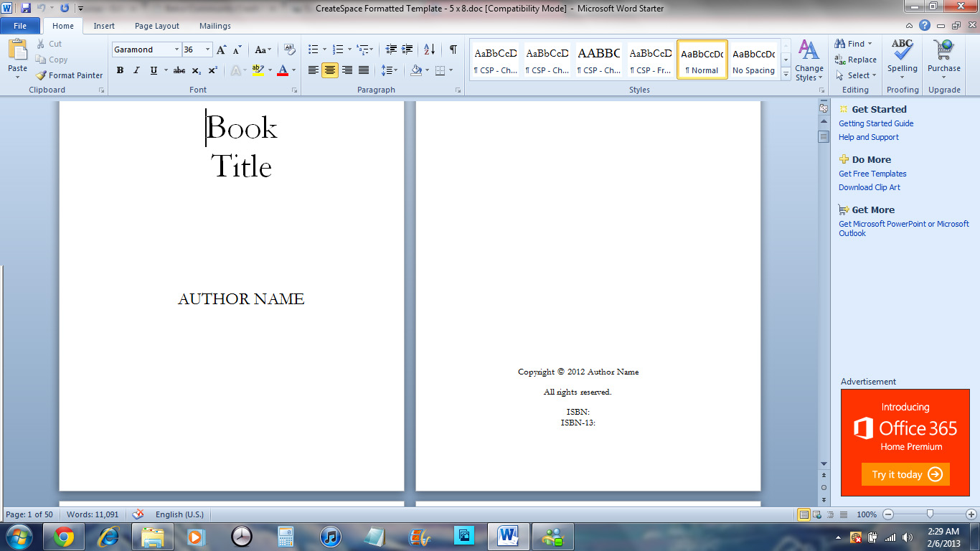Undo the last action
Screen dimensions: 980x551
(41, 8)
